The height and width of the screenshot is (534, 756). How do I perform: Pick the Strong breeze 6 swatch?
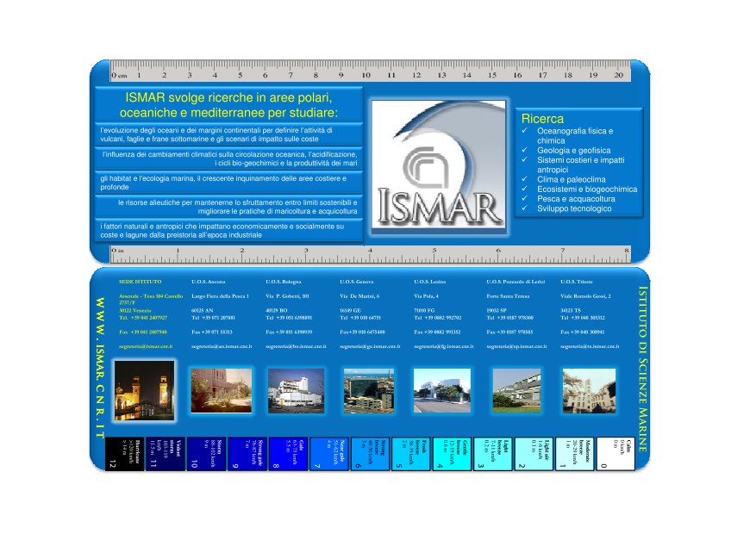[371, 454]
